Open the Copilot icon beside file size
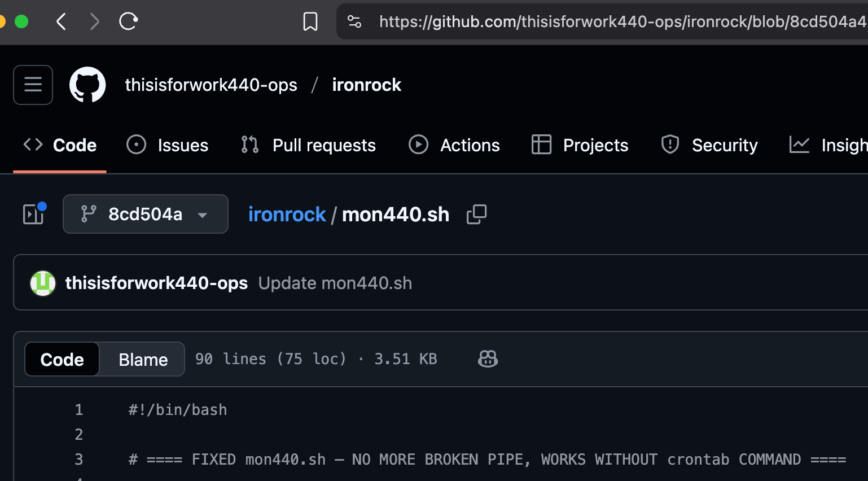The width and height of the screenshot is (868, 481). point(488,359)
